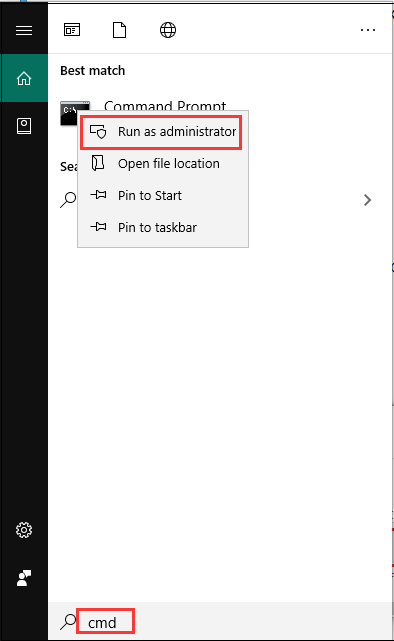This screenshot has height=641, width=394.
Task: Filter results by Web globe icon
Action: pos(168,30)
